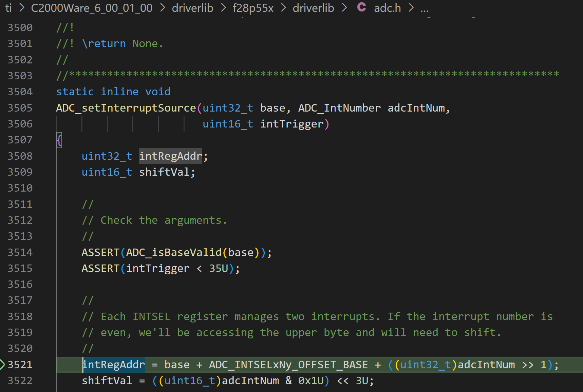Image resolution: width=583 pixels, height=392 pixels.
Task: Click the C file icon beside adc.h
Action: pos(361,7)
